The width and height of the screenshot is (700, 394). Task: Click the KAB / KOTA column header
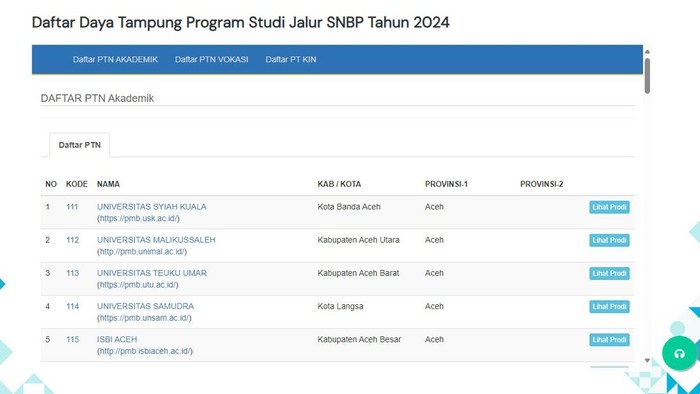click(x=339, y=184)
